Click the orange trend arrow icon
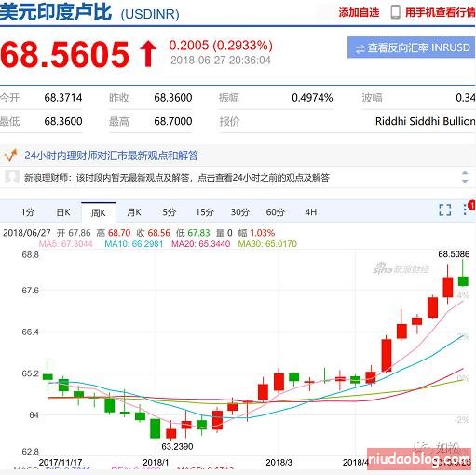 coord(10,156)
